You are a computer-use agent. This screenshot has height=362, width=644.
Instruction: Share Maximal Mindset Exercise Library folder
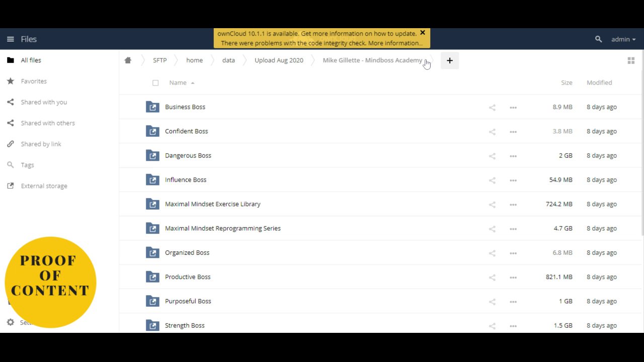[x=492, y=205]
